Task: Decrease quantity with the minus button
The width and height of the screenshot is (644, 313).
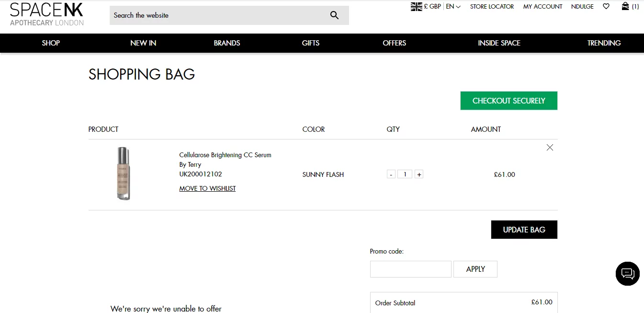Action: click(x=391, y=174)
